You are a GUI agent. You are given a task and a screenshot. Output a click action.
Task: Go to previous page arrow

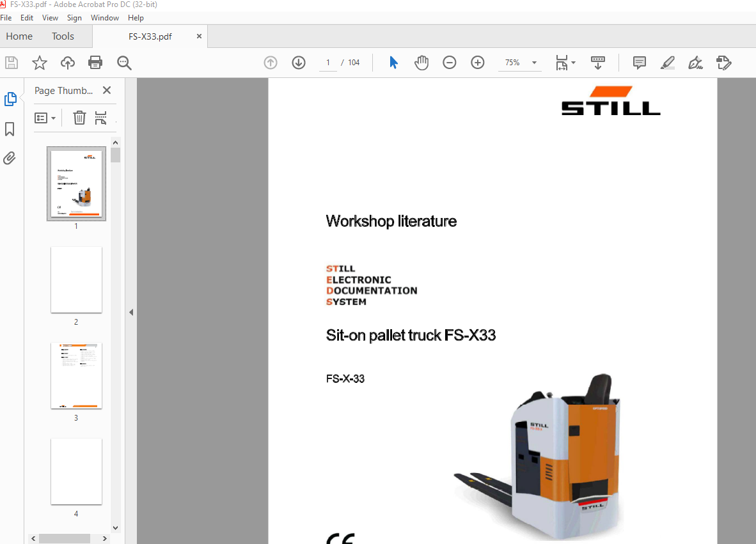click(x=271, y=63)
